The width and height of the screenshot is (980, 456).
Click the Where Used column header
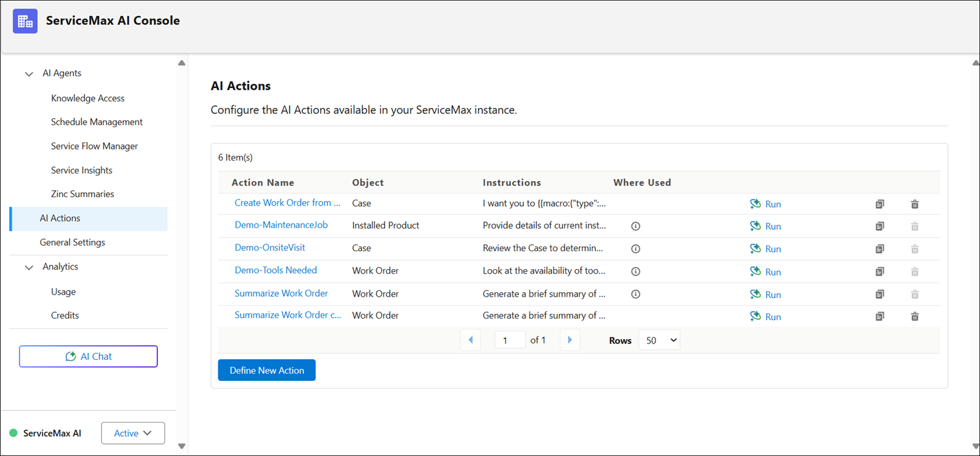642,182
